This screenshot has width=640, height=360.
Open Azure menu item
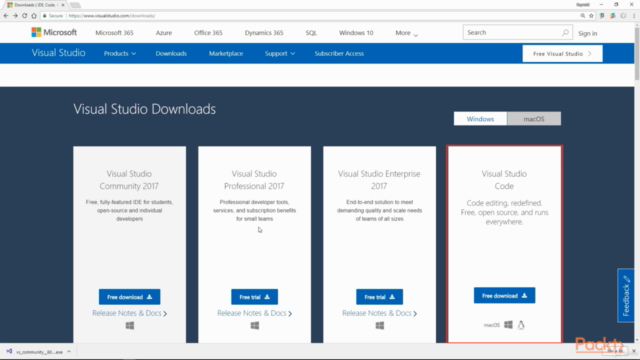164,33
